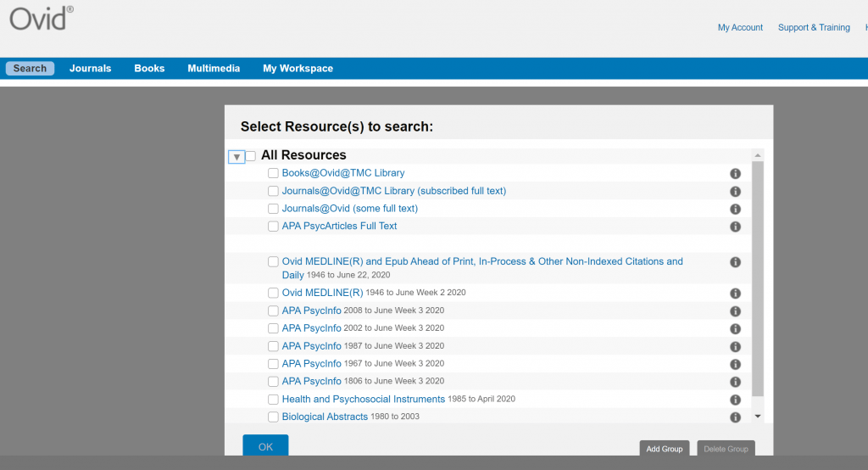The width and height of the screenshot is (868, 470).
Task: Click the resource list scrollbar thumb
Action: tap(758, 279)
